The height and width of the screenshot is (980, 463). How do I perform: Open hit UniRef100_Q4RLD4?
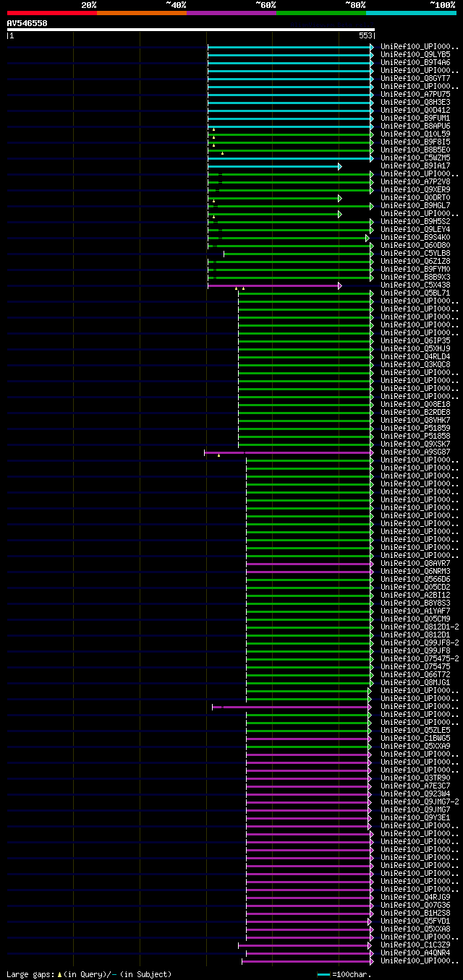[x=416, y=356]
